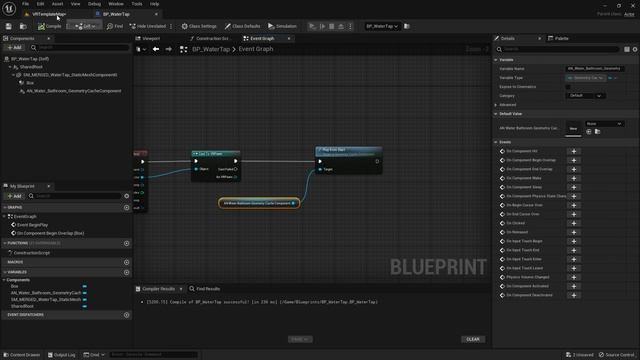The height and width of the screenshot is (360, 640).
Task: Click Add in Components panel
Action: pos(15,48)
